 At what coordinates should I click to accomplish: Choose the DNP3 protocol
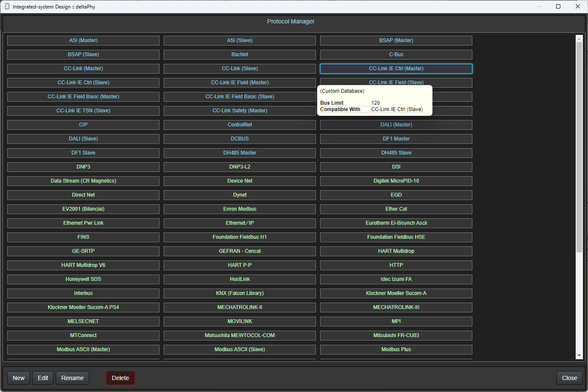coord(83,167)
